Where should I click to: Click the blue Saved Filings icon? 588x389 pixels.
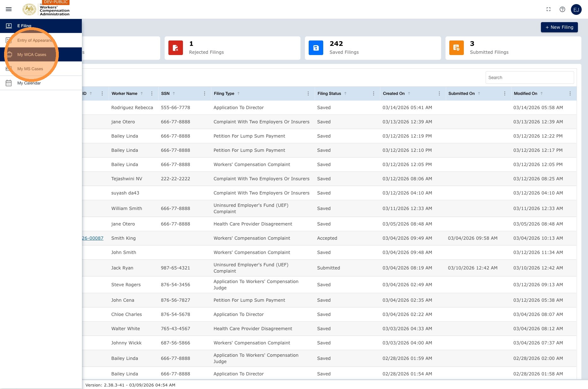point(316,48)
